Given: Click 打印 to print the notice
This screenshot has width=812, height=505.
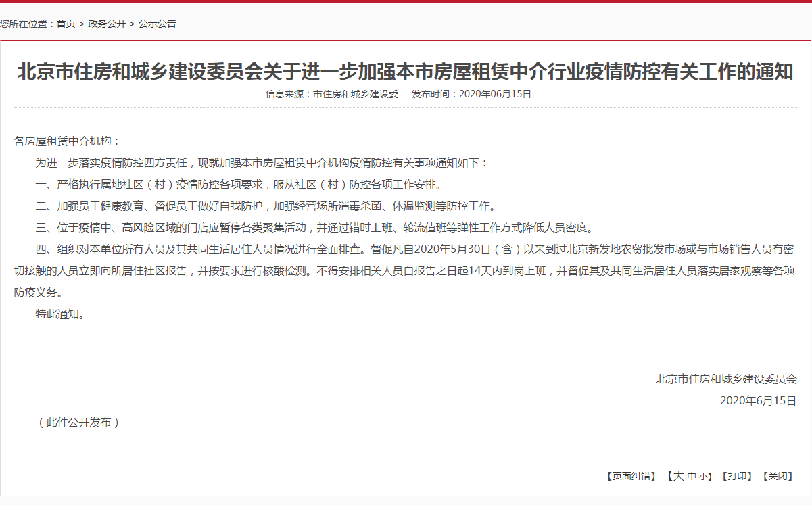Looking at the screenshot, I should coord(737,476).
